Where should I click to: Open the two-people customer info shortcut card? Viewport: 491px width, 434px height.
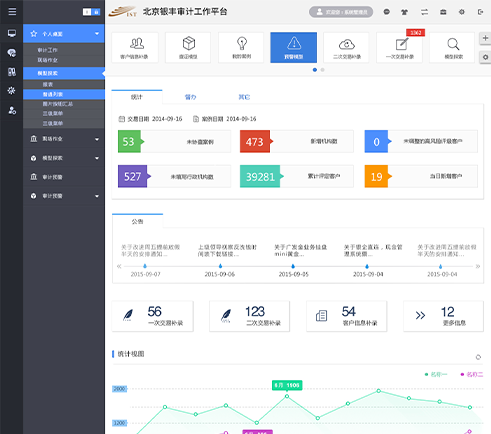[x=135, y=47]
